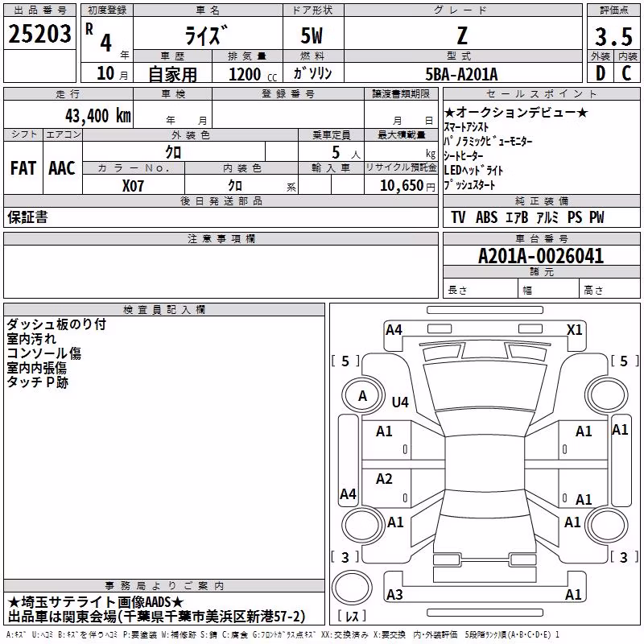Select the damage code legend at bottom

tap(283, 635)
